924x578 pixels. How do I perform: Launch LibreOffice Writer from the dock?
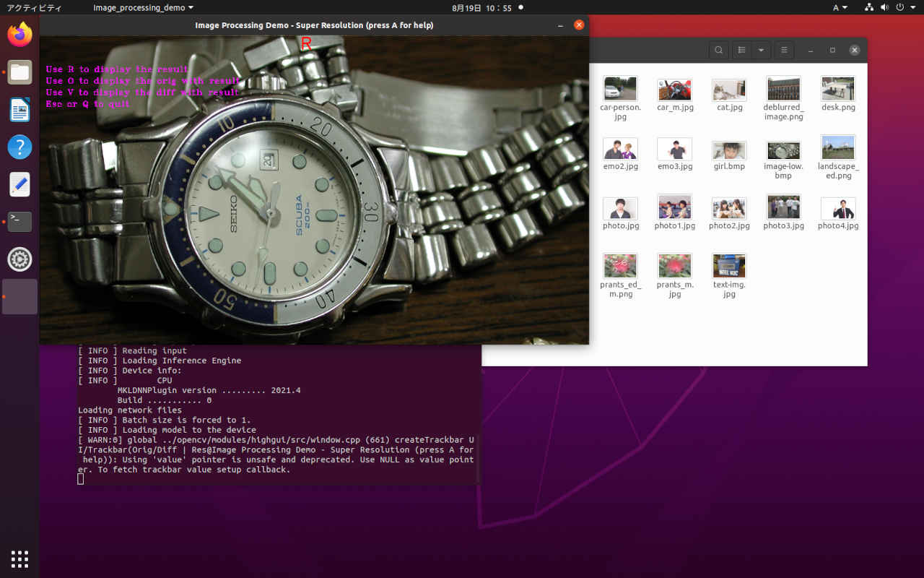tap(19, 110)
